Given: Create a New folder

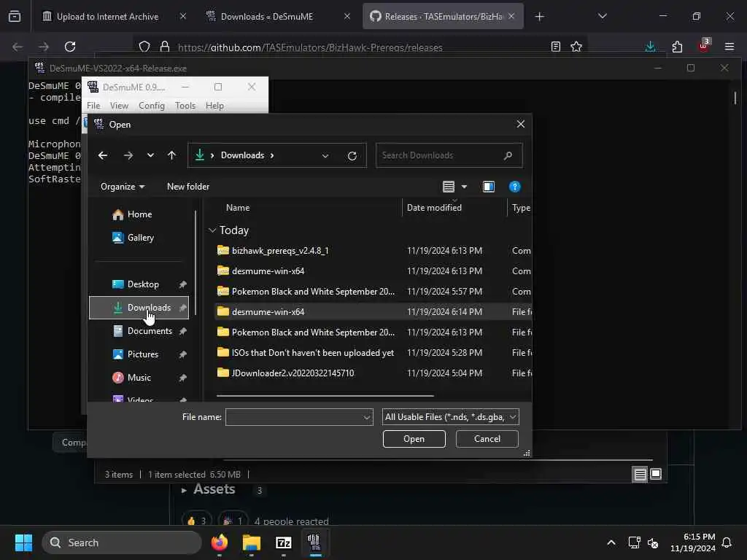Looking at the screenshot, I should [188, 187].
